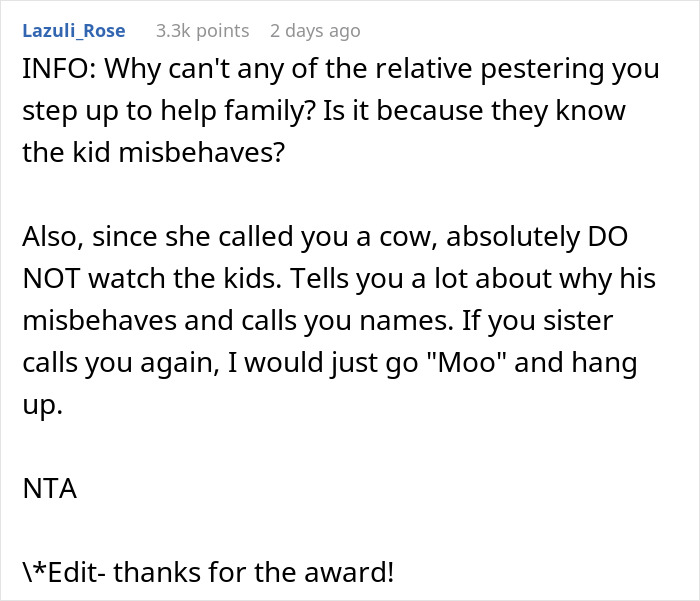
Task: Click the "NTA" verdict line
Action: coord(49,490)
